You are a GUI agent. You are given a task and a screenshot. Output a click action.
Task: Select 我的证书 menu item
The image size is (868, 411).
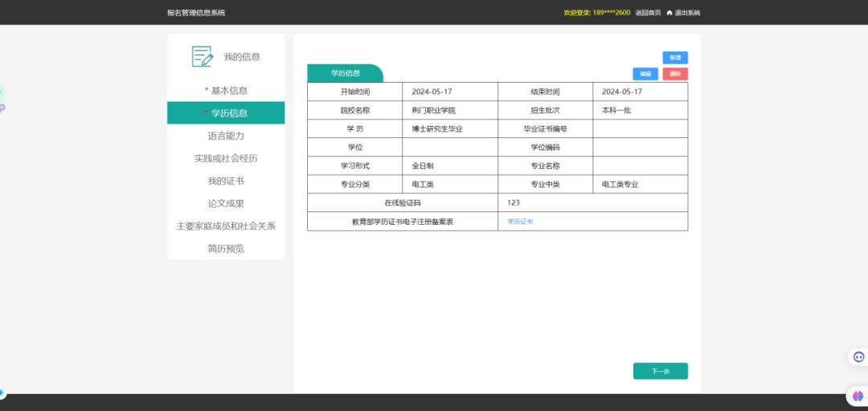226,181
